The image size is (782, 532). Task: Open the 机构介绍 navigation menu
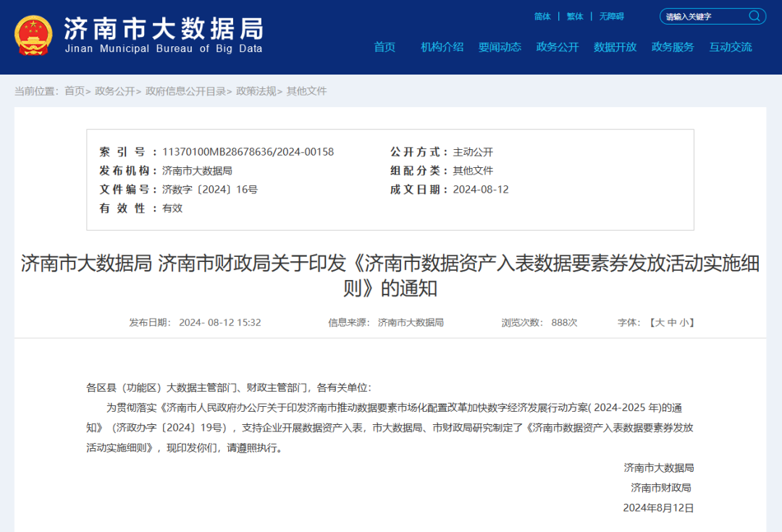tap(442, 47)
